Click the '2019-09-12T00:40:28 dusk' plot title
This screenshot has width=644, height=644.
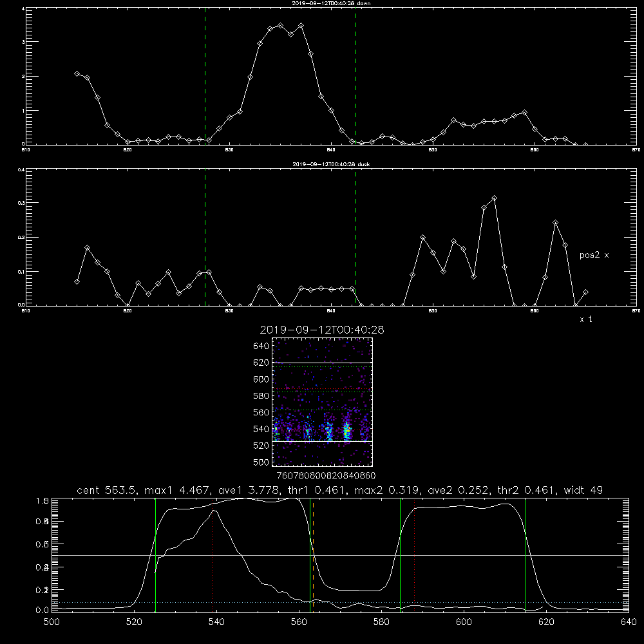click(x=331, y=164)
